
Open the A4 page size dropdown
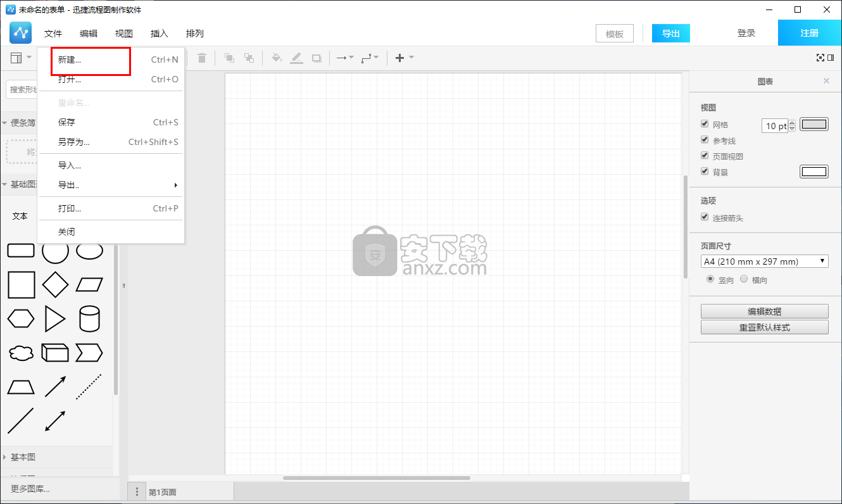point(765,261)
